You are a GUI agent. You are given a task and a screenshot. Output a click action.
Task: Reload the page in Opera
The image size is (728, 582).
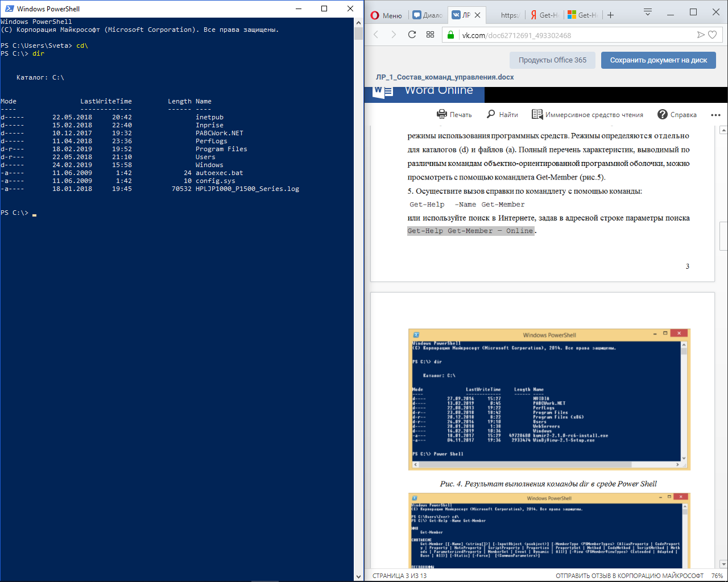[x=412, y=35]
